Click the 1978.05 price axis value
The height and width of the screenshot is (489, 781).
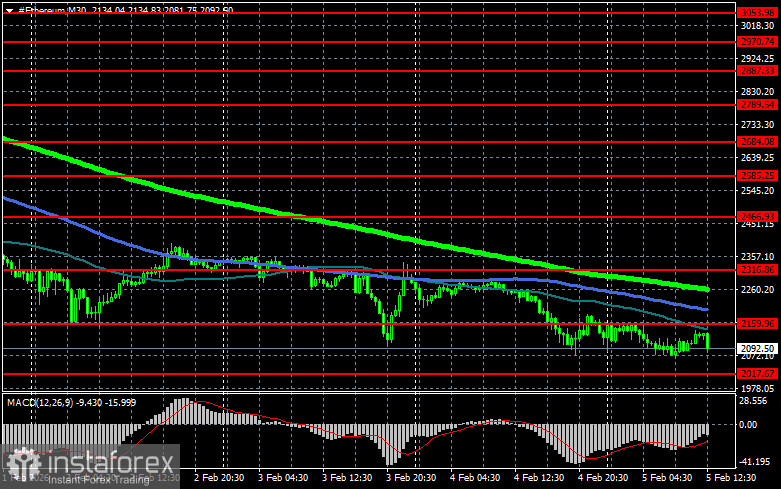coord(758,388)
